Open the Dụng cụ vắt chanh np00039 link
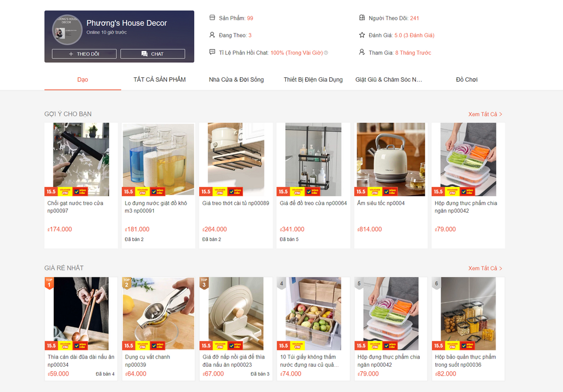The width and height of the screenshot is (563, 392). pos(148,361)
